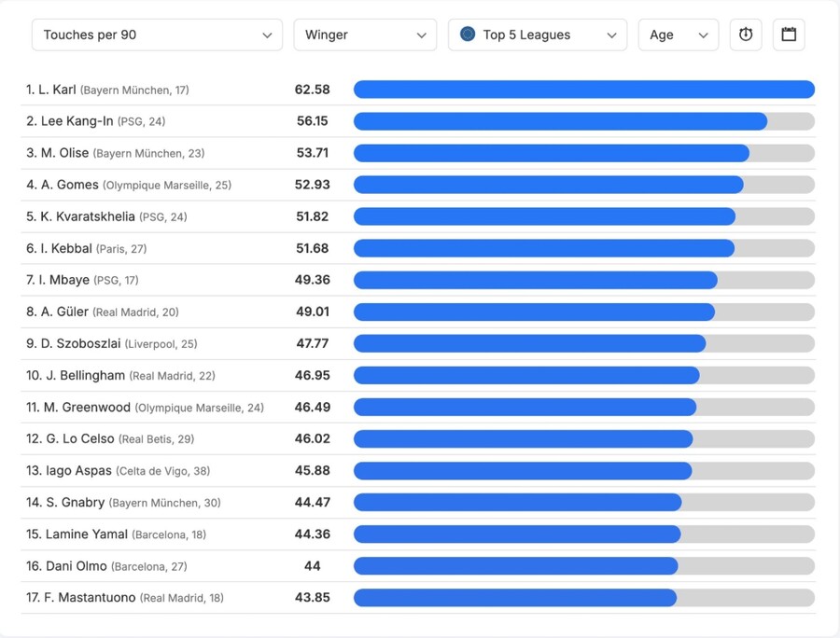This screenshot has width=840, height=638.
Task: Select player L. Karl in the ranking
Action: [x=57, y=90]
